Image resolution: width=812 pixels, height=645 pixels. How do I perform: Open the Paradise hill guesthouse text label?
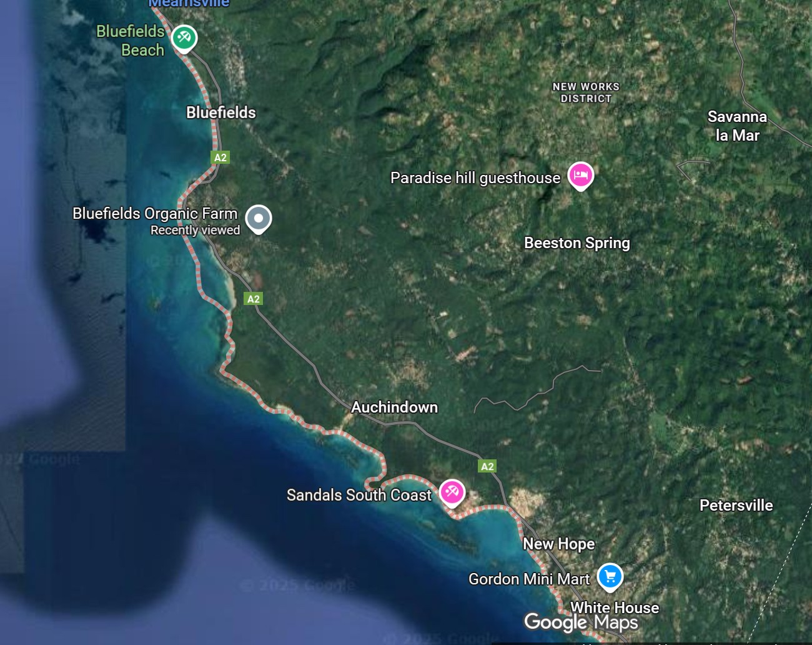[x=475, y=178]
